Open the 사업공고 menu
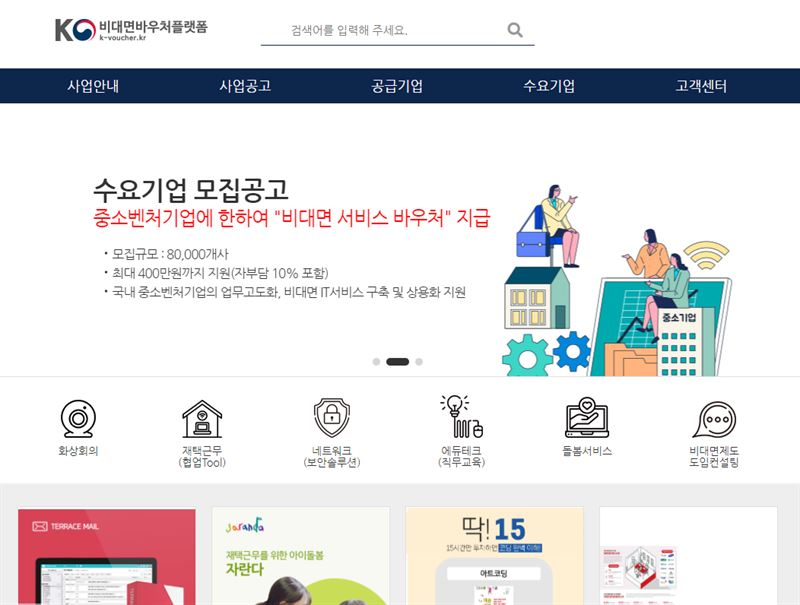The height and width of the screenshot is (605, 800). coord(245,86)
